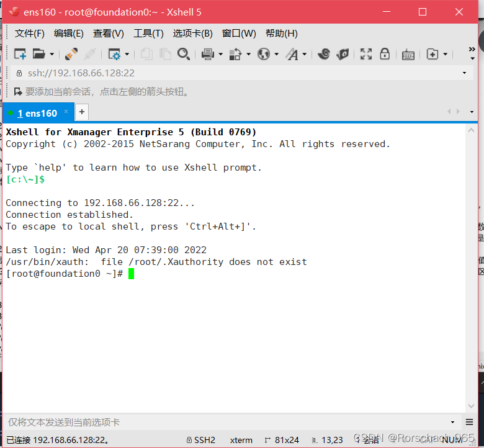
Task: Click the Print toolbar icon
Action: click(208, 55)
